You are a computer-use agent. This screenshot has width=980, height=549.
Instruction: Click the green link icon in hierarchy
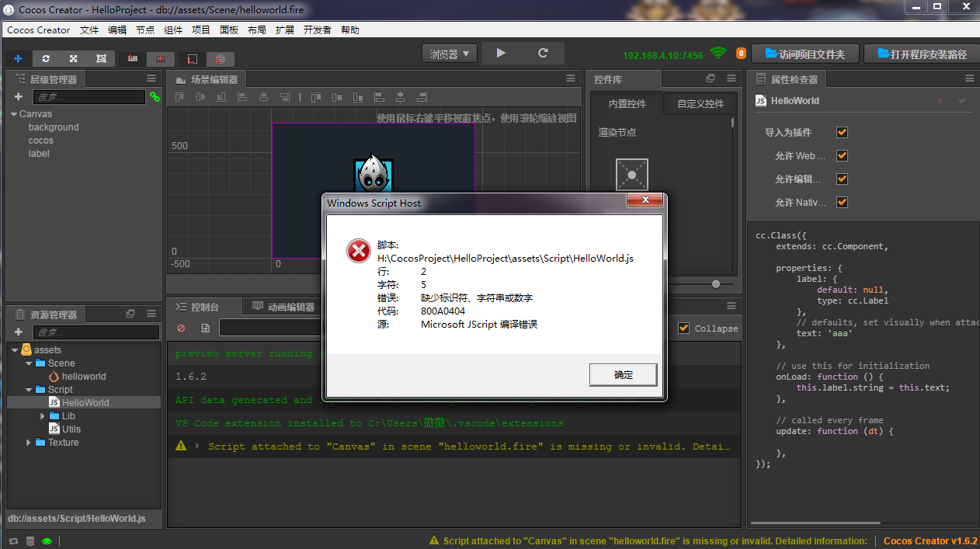pyautogui.click(x=155, y=97)
